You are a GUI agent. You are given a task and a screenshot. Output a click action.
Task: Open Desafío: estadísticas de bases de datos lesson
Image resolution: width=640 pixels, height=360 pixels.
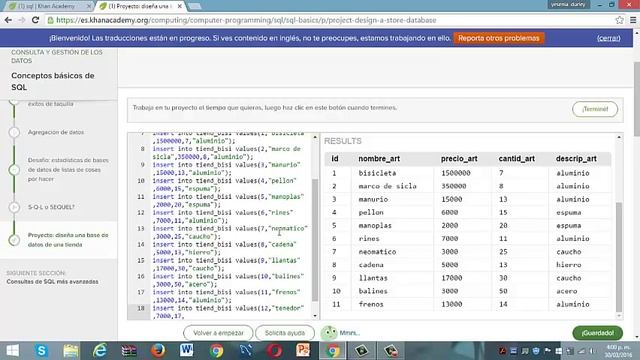[68, 169]
